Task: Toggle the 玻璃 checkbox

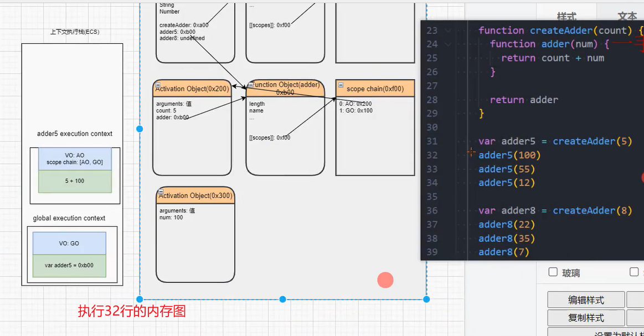Action: 553,272
